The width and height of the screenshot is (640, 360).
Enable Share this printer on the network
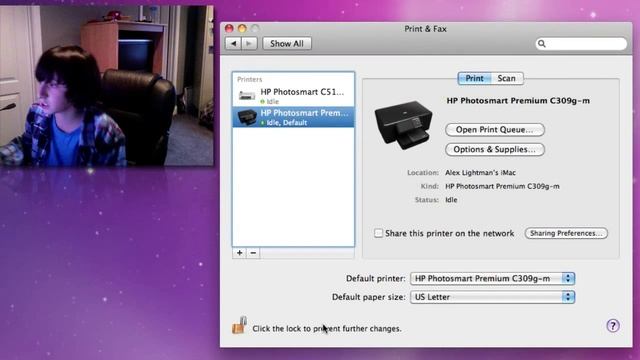[x=378, y=233]
